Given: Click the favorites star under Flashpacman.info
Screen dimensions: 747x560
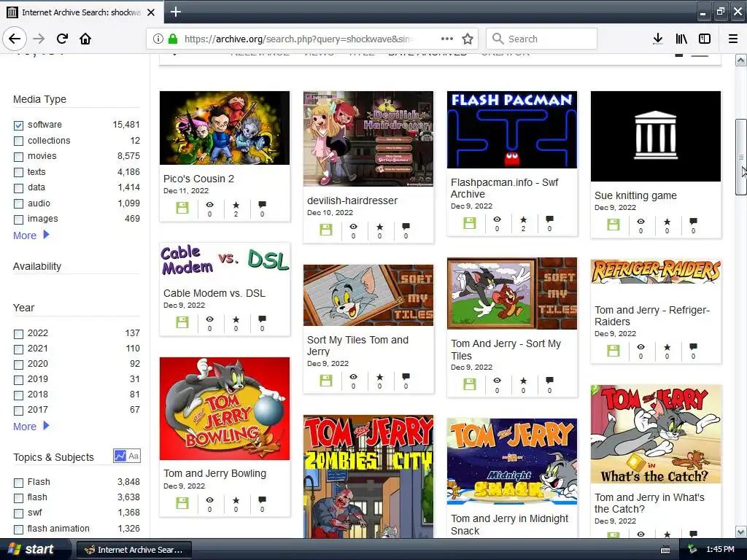Looking at the screenshot, I should pyautogui.click(x=524, y=219).
